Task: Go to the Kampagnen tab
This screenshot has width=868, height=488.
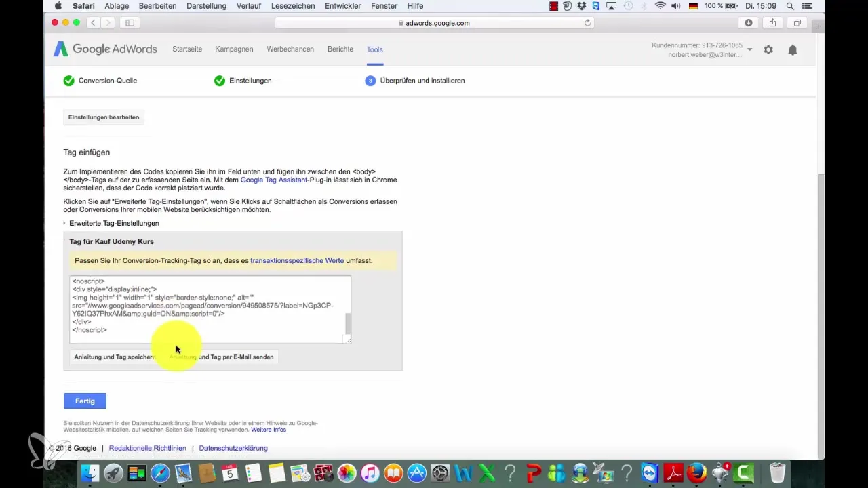Action: pos(234,49)
